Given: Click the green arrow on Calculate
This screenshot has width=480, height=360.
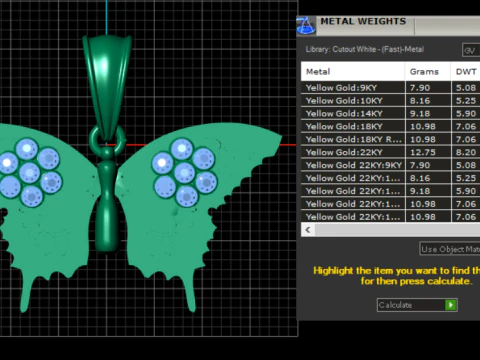Looking at the screenshot, I should pos(451,305).
